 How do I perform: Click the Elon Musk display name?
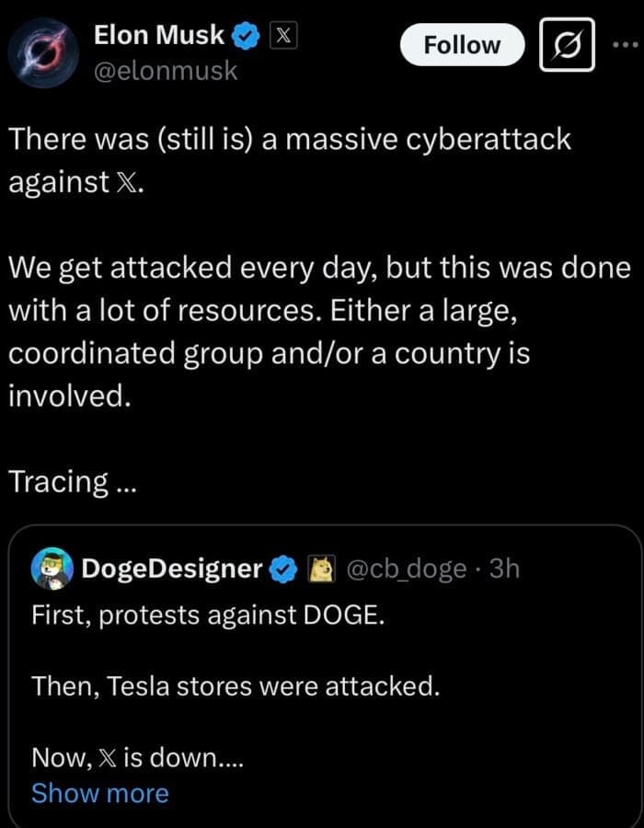pos(159,35)
